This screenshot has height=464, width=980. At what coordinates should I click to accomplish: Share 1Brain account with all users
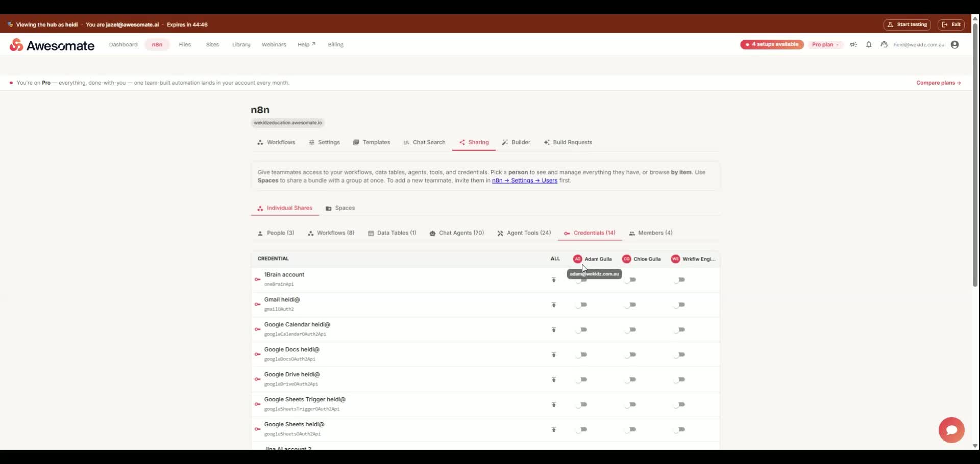click(554, 280)
